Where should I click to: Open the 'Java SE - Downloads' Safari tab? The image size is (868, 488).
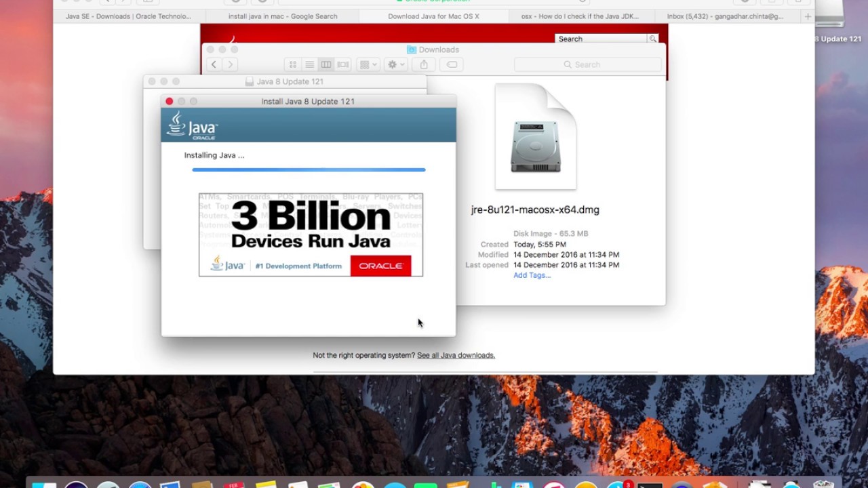coord(129,16)
